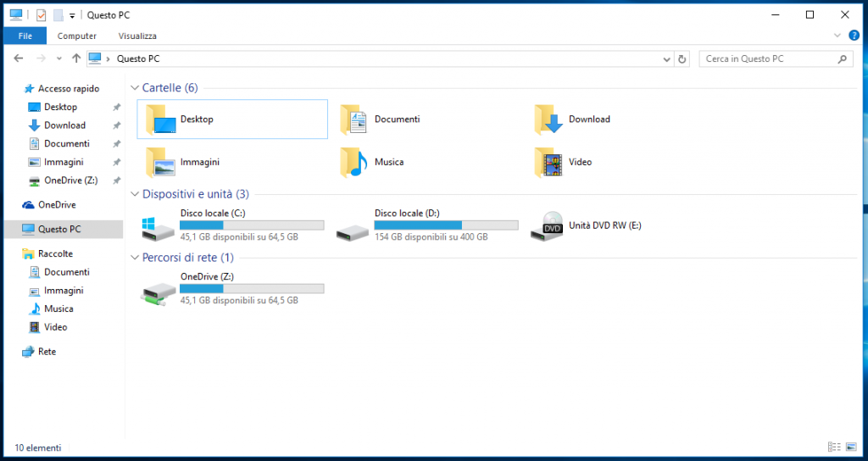Click the New folder quick access toolbar icon
Viewport: 868px width, 461px height.
(58, 15)
